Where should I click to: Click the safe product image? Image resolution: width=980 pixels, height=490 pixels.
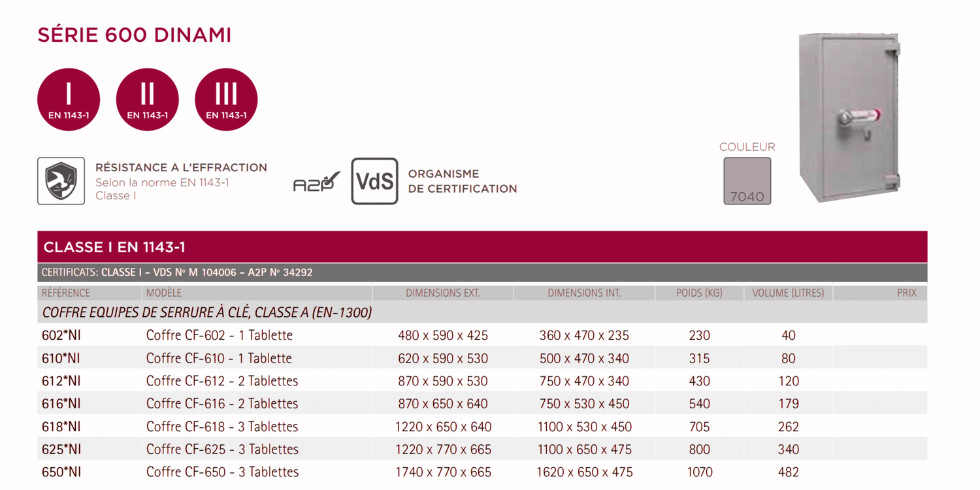point(849,118)
